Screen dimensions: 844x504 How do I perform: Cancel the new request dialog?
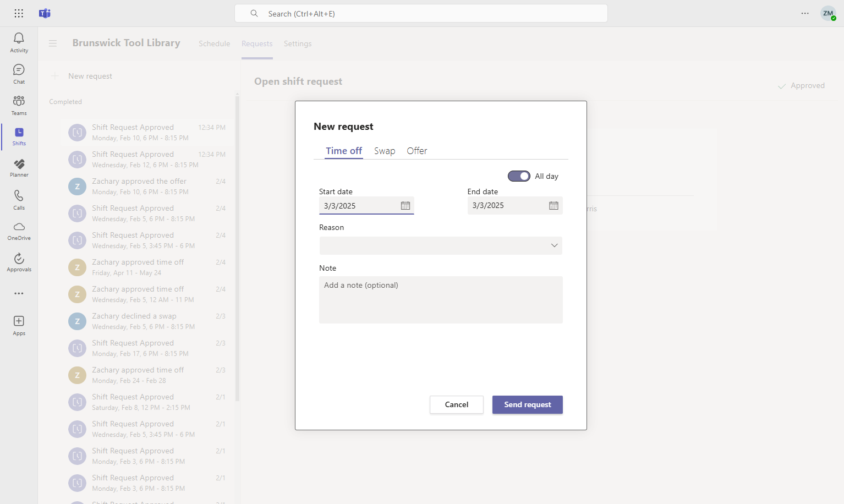click(457, 404)
